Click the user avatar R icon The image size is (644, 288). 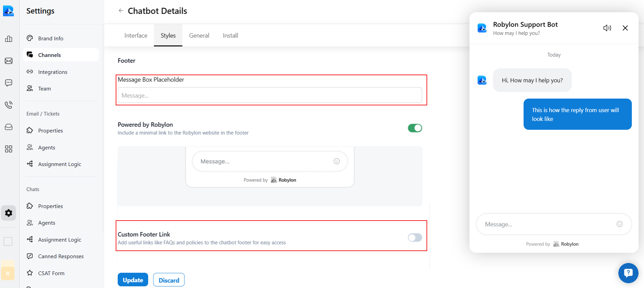coord(8,273)
